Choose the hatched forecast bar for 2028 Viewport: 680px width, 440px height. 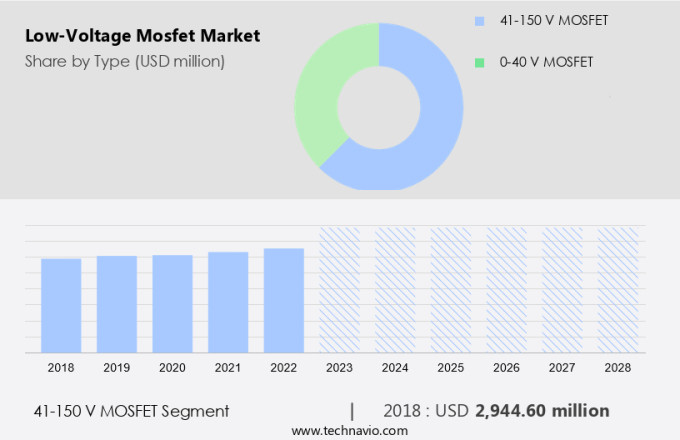618,290
